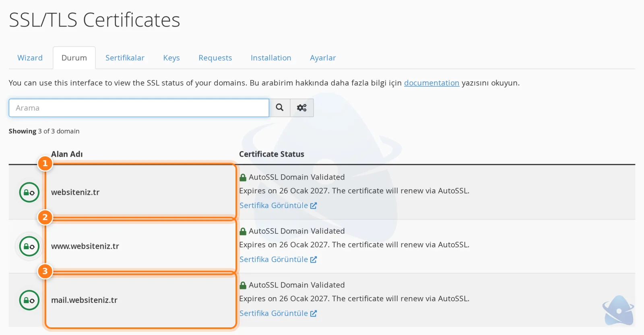Open the Sertifikalar tab
The width and height of the screenshot is (644, 335).
pyautogui.click(x=125, y=58)
